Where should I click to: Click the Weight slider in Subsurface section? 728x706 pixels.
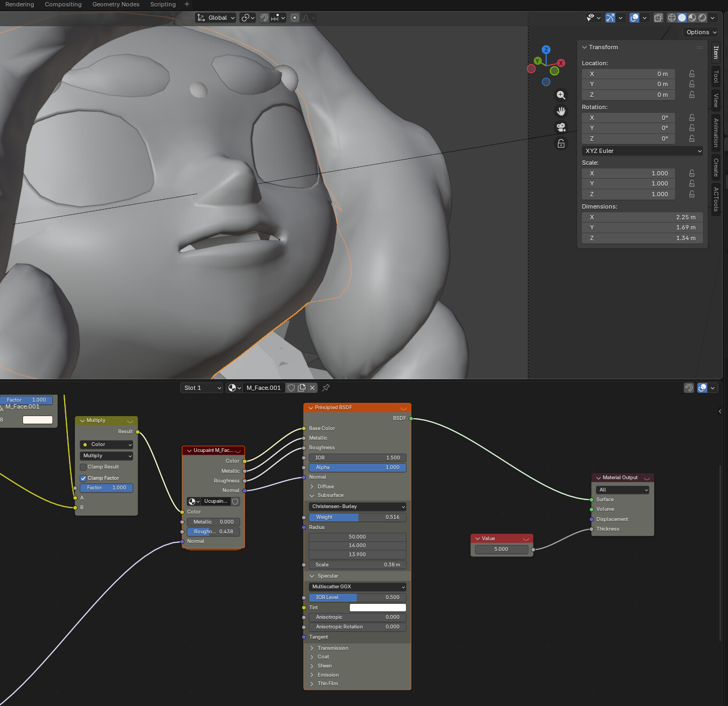click(x=357, y=517)
